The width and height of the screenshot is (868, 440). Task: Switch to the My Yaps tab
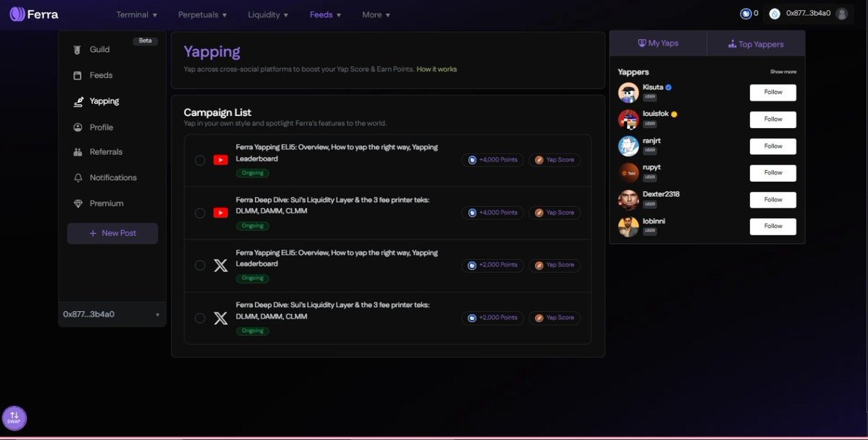click(x=657, y=43)
